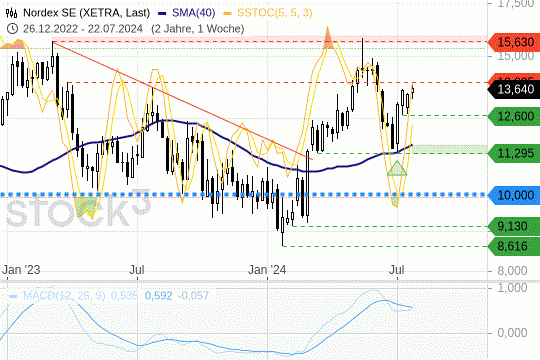Click the green 9,130 support price tag

click(x=514, y=226)
